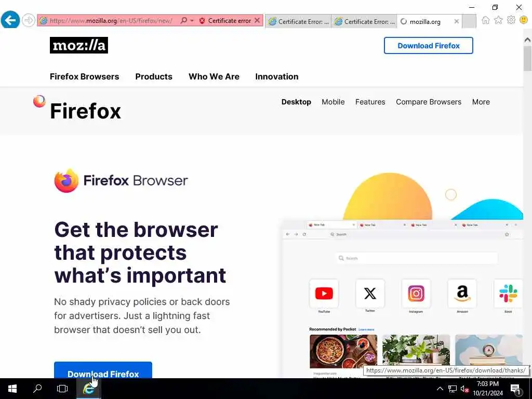Click the X (Twitter) tile in preview
This screenshot has height=399, width=532.
click(370, 294)
